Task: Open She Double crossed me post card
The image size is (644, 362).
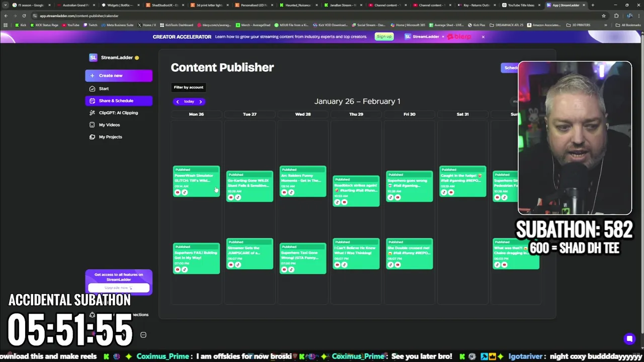Action: 410,253
